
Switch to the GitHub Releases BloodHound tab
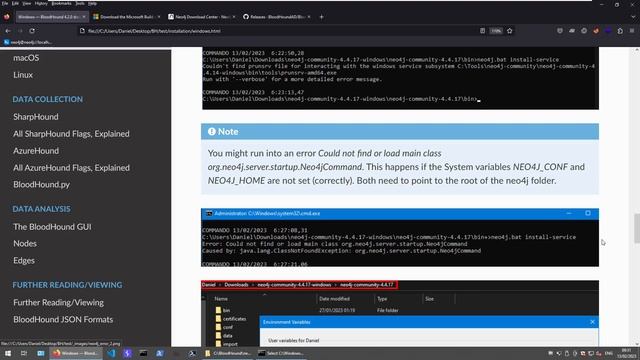pyautogui.click(x=276, y=17)
